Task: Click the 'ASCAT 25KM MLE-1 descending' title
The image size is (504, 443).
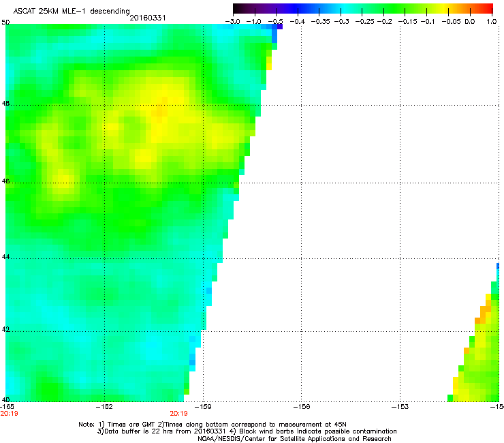Action: point(72,11)
